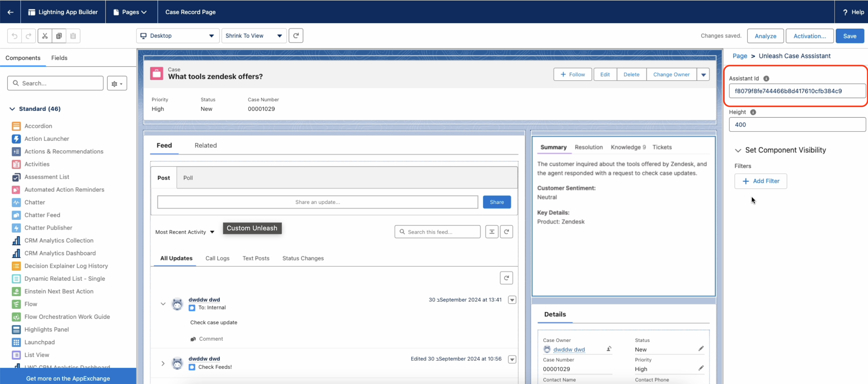Viewport: 868px width, 384px height.
Task: Click the Page breadcrumb link
Action: click(x=740, y=56)
